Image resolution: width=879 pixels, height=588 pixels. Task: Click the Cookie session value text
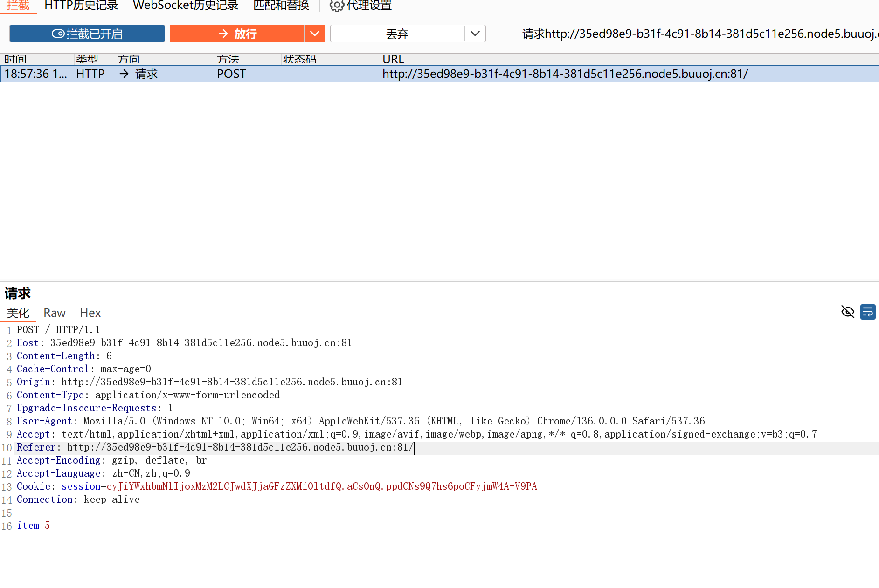pos(322,486)
